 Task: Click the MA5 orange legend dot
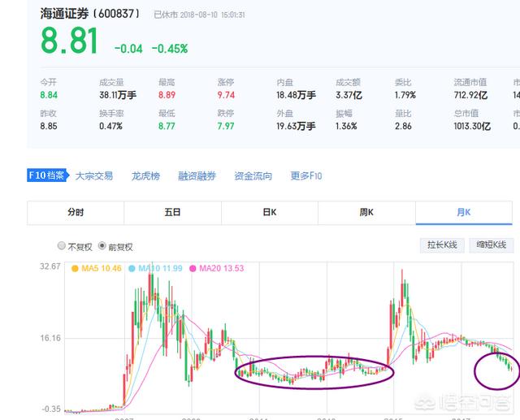(75, 269)
